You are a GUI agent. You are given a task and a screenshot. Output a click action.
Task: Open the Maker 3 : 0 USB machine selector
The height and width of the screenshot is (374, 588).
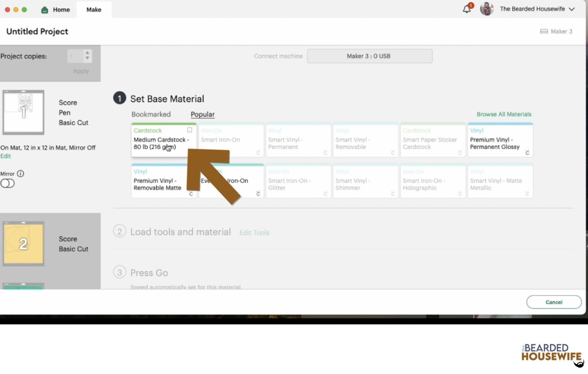(369, 56)
